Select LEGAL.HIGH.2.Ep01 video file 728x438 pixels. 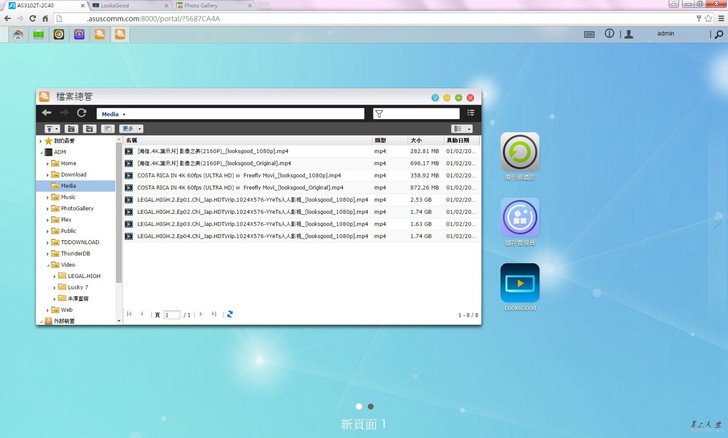click(246, 199)
